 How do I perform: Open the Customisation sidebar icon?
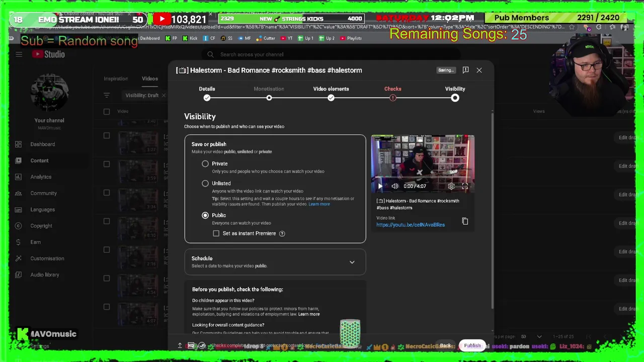pos(18,258)
